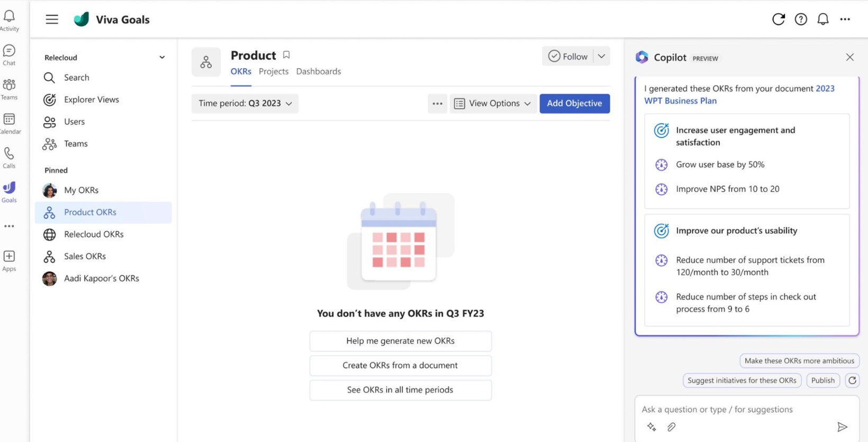Open Explorer Views in sidebar

tap(104, 100)
